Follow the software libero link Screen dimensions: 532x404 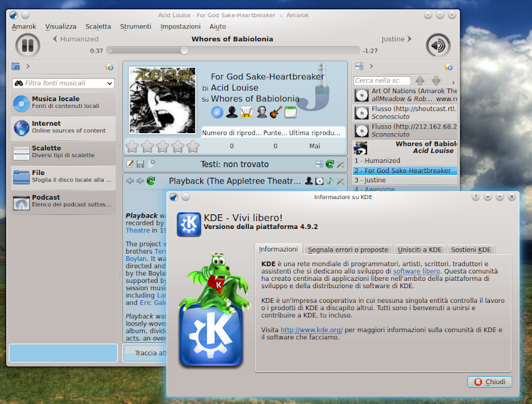tap(417, 272)
